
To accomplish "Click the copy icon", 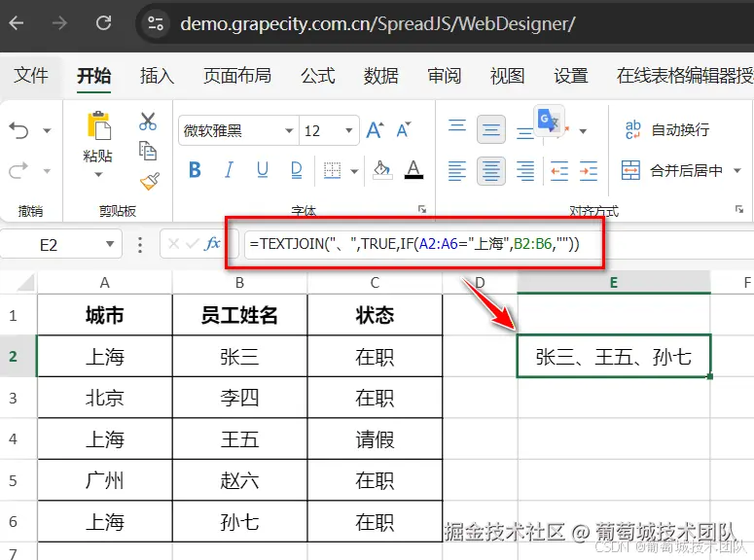I will 148,151.
